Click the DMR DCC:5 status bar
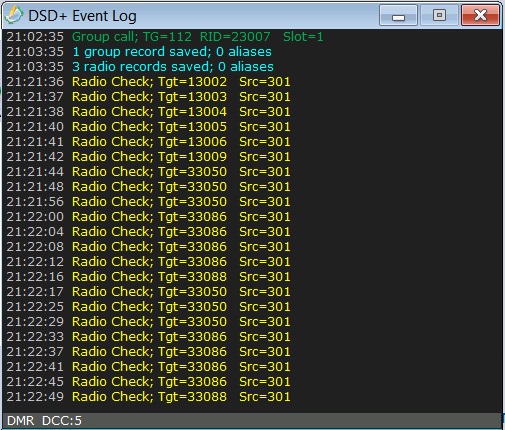The height and width of the screenshot is (430, 505). (252, 421)
